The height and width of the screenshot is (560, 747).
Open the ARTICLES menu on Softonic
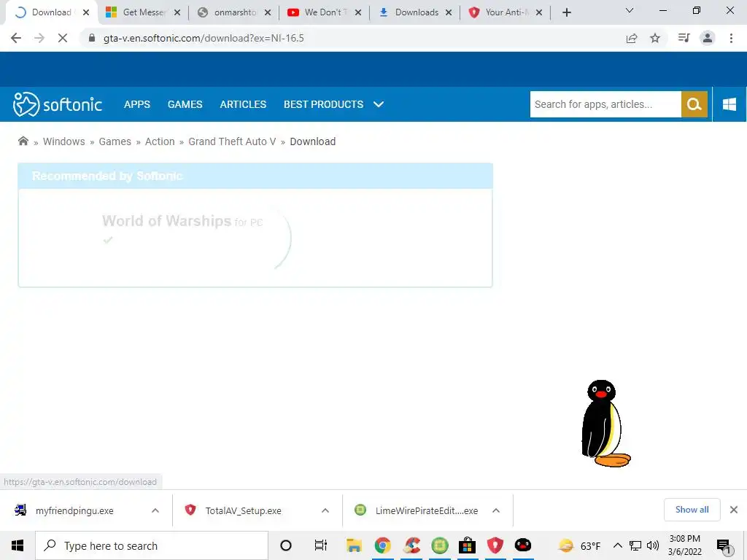pos(243,104)
